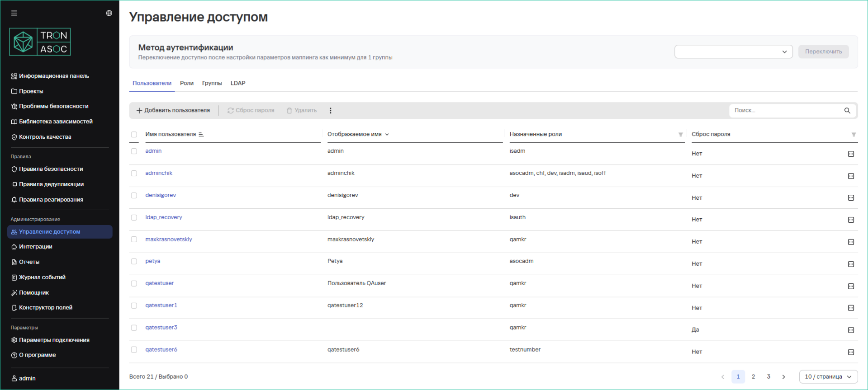
Task: Open the three-dot more actions menu
Action: tap(330, 111)
